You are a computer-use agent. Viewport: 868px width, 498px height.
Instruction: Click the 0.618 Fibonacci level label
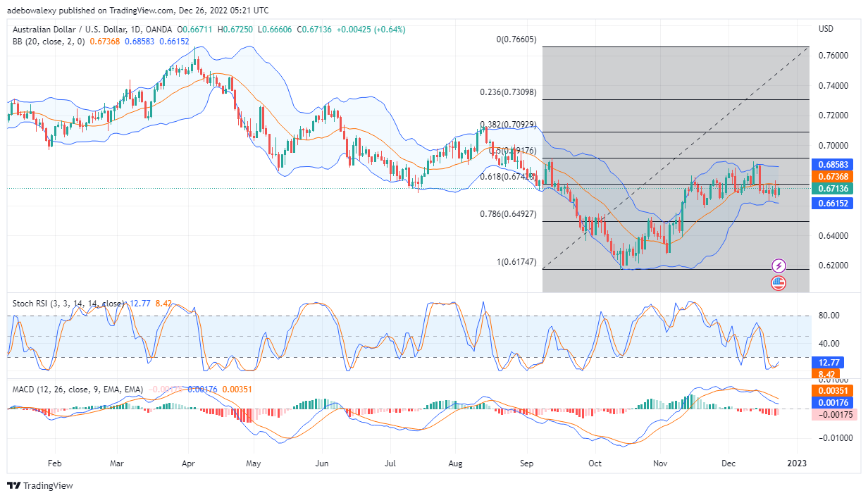click(509, 177)
